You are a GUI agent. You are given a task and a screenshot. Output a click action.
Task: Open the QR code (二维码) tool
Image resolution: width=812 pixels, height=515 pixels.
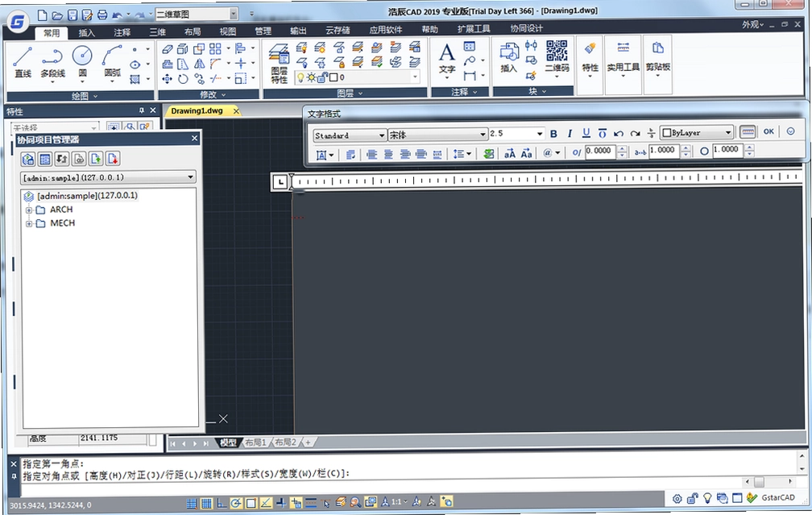point(557,57)
